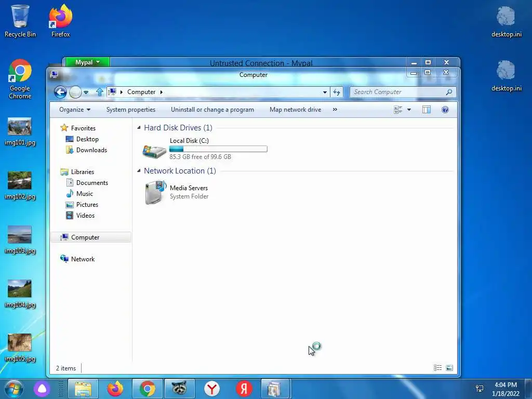Open Windows Explorer from taskbar
The height and width of the screenshot is (399, 532).
tap(83, 389)
